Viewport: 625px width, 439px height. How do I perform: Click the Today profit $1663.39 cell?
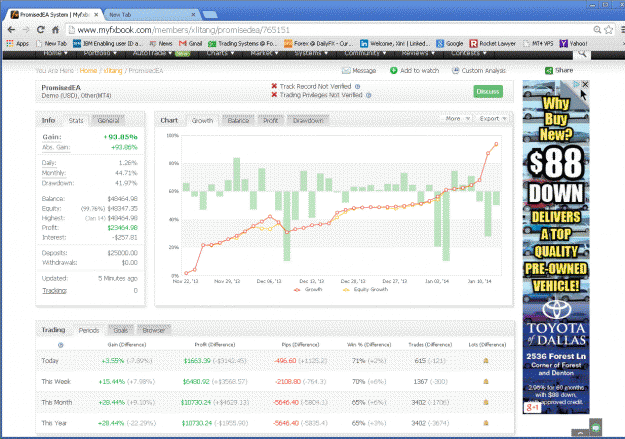coord(197,360)
